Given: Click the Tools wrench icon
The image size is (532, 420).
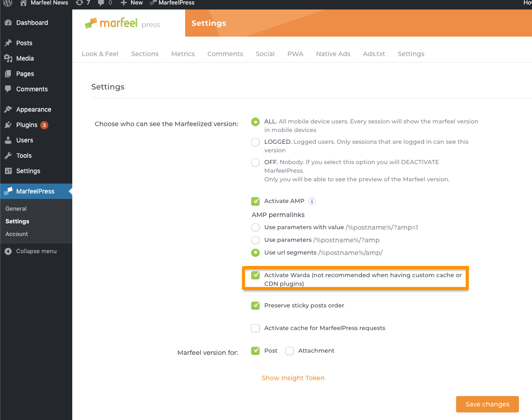Looking at the screenshot, I should 8,156.
